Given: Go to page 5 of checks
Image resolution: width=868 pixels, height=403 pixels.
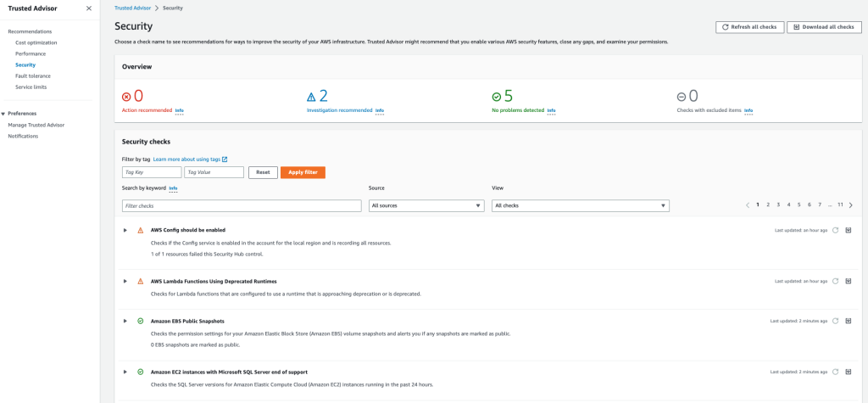Looking at the screenshot, I should point(798,205).
